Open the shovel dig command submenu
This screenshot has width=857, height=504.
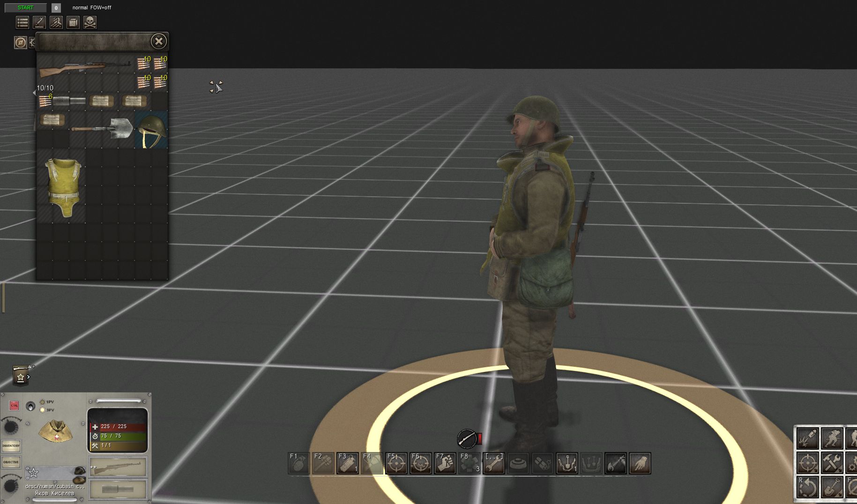(833, 487)
